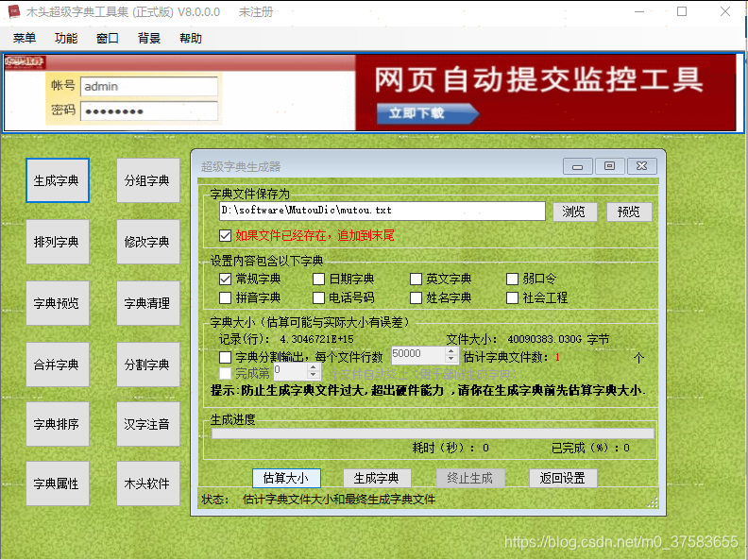748x560 pixels.
Task: Enable the 社会工程 checkbox
Action: click(512, 297)
